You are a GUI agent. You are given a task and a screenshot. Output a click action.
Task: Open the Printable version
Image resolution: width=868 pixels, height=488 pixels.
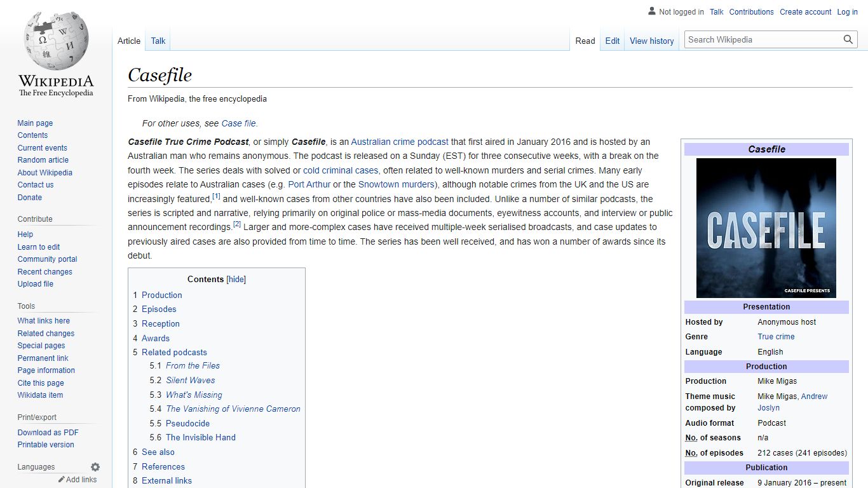pyautogui.click(x=46, y=445)
